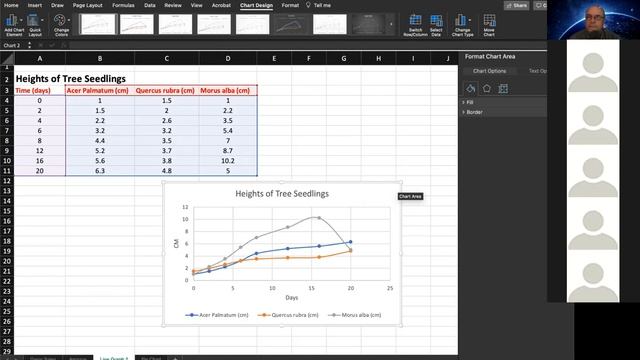Click the Format Chart Area pane title
Viewport: 640px width, 360px height.
click(490, 56)
